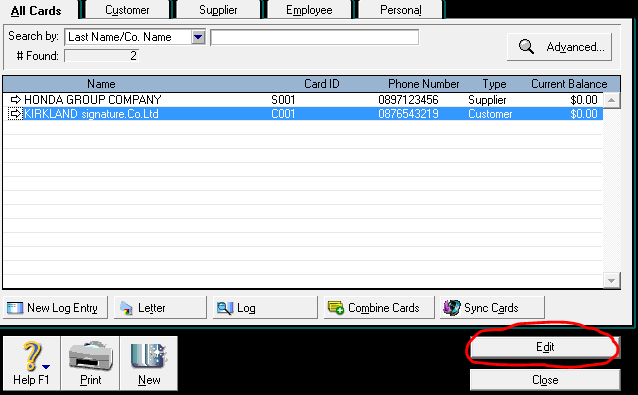Switch to the Employee tab
This screenshot has height=395, width=638.
(309, 10)
